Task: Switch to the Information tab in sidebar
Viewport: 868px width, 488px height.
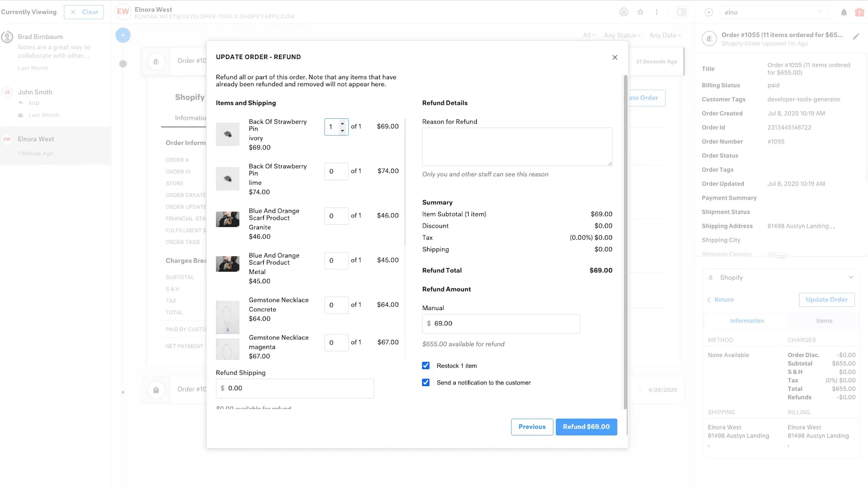Action: 746,321
